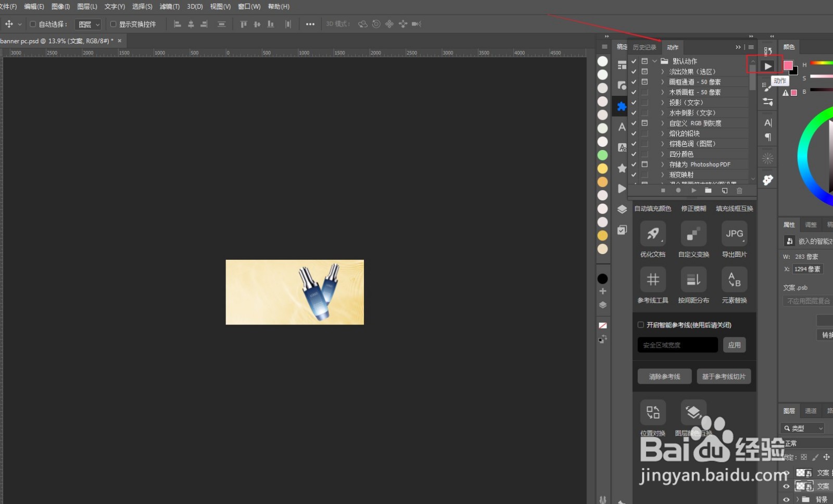Open the History panel icon above Actions

[x=767, y=51]
